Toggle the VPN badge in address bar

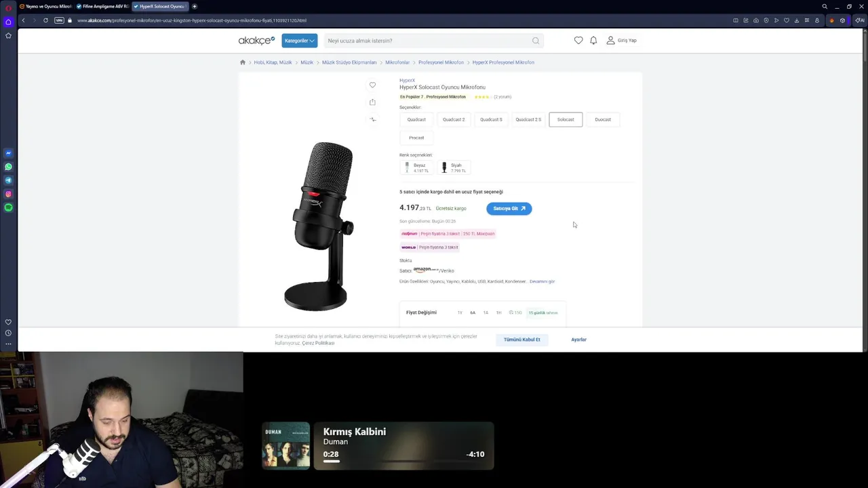click(x=59, y=20)
